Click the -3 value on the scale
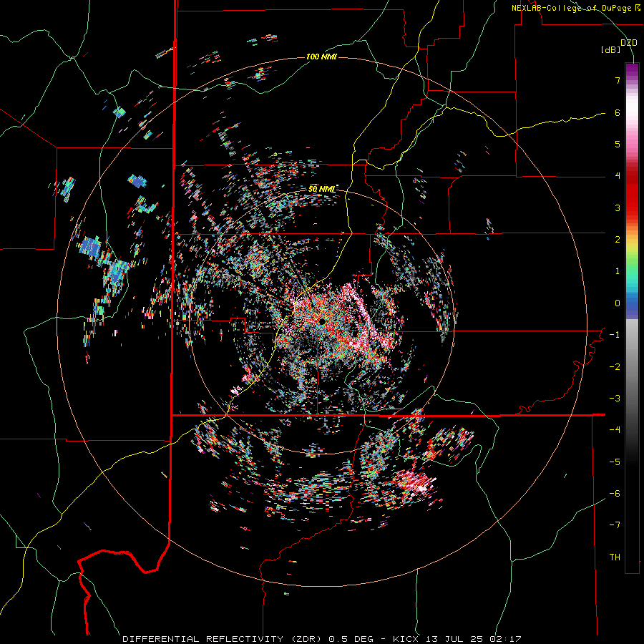The image size is (644, 644). click(615, 399)
